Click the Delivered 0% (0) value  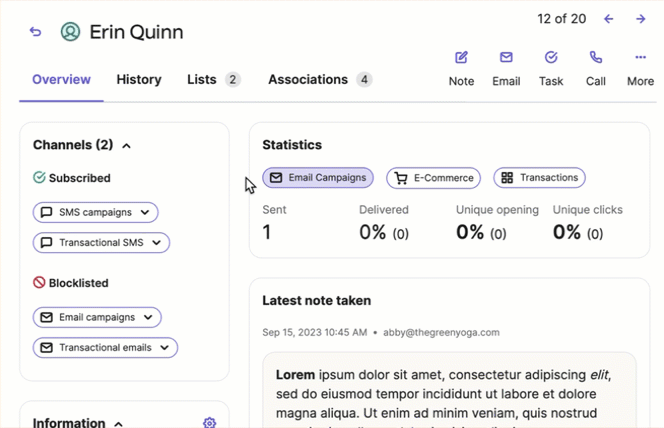(384, 232)
